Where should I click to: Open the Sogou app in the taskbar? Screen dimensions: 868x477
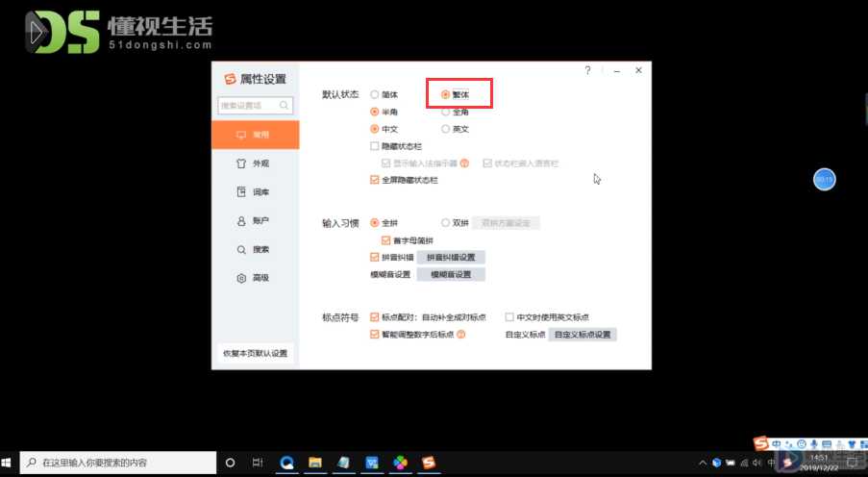(429, 462)
